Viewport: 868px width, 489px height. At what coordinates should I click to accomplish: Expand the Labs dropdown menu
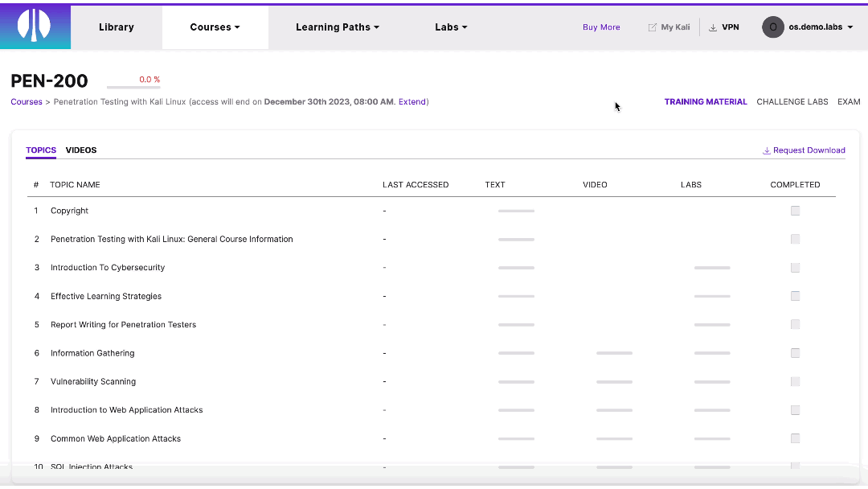point(451,27)
